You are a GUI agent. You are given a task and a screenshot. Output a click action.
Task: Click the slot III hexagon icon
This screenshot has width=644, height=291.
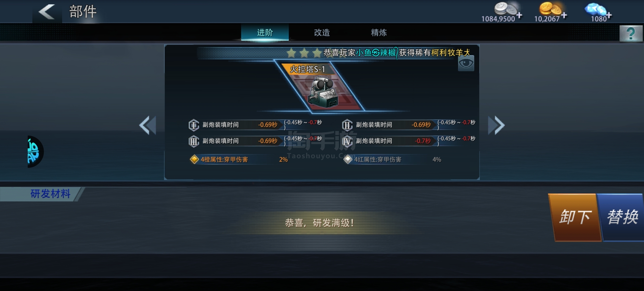pos(194,141)
